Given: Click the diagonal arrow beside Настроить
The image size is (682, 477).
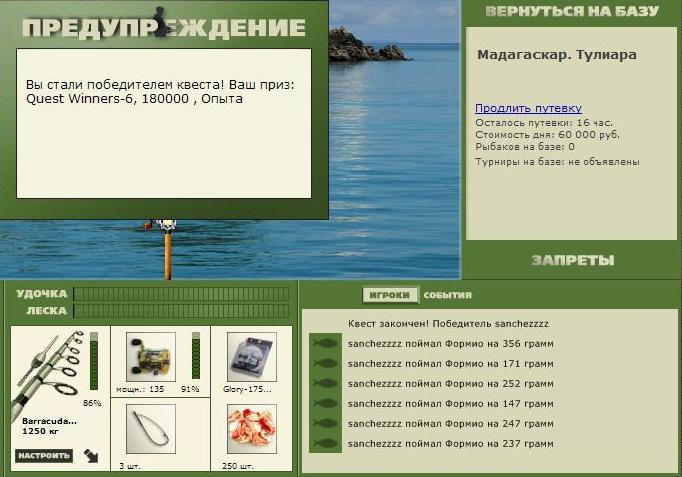Looking at the screenshot, I should 91,456.
